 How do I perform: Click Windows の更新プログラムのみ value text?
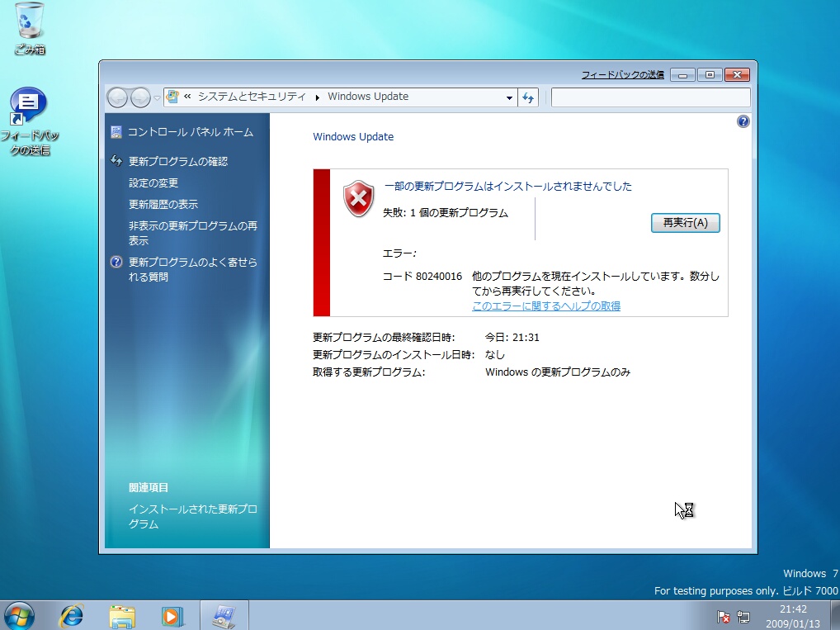coord(558,372)
